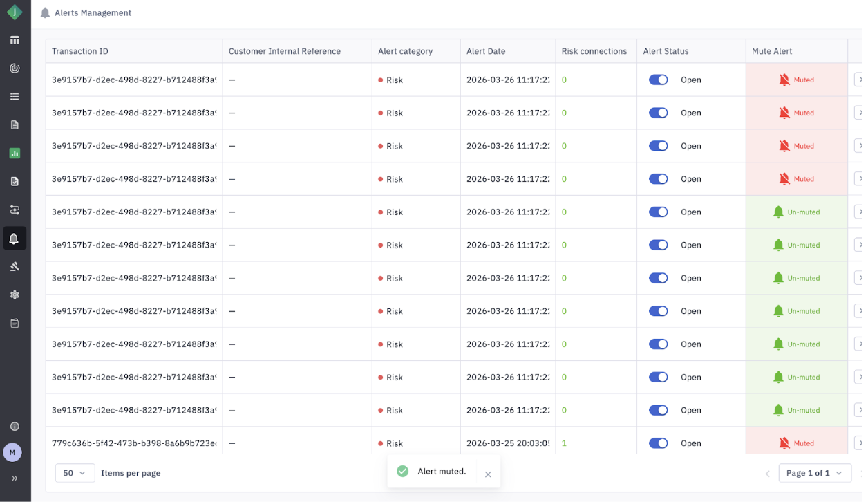This screenshot has width=868, height=502.
Task: Click the radar target icon in sidebar
Action: click(x=15, y=68)
